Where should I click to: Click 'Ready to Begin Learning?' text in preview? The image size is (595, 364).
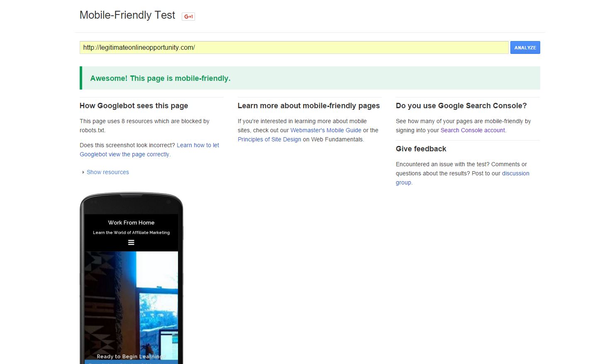(x=131, y=357)
